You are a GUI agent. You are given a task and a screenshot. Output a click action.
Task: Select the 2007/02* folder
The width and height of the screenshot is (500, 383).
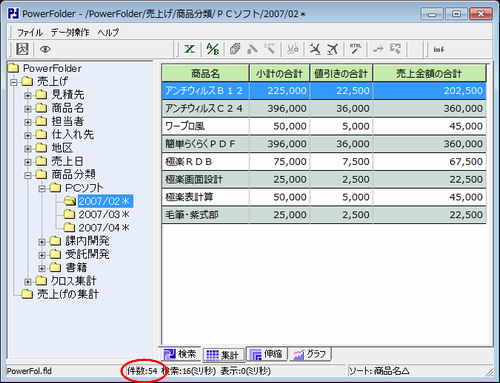coord(105,201)
